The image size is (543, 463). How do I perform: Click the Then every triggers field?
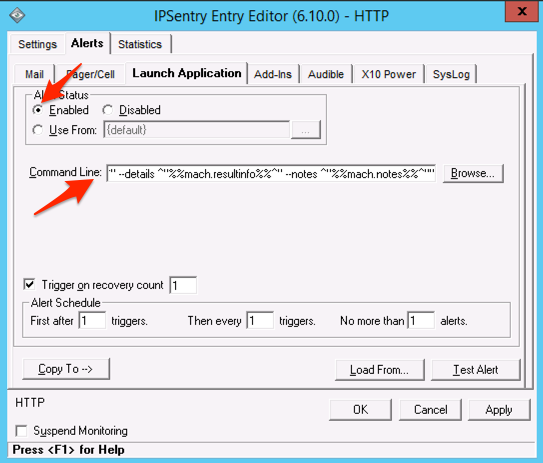point(260,320)
